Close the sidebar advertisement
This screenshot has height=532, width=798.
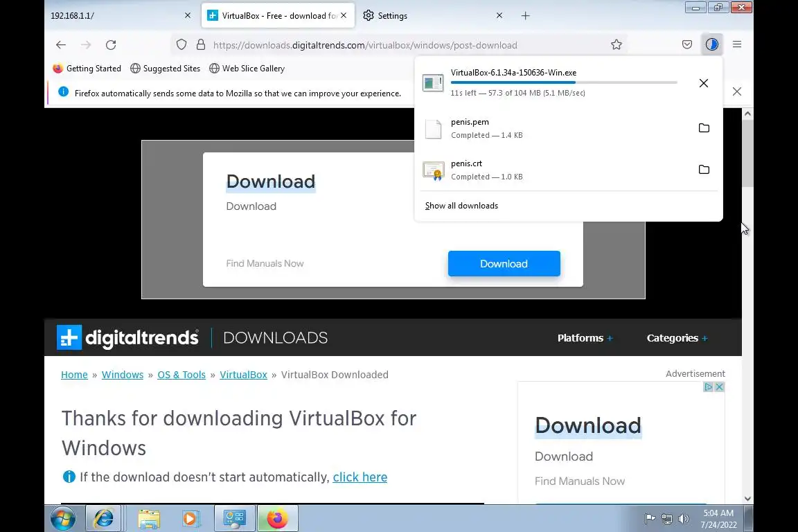(719, 387)
